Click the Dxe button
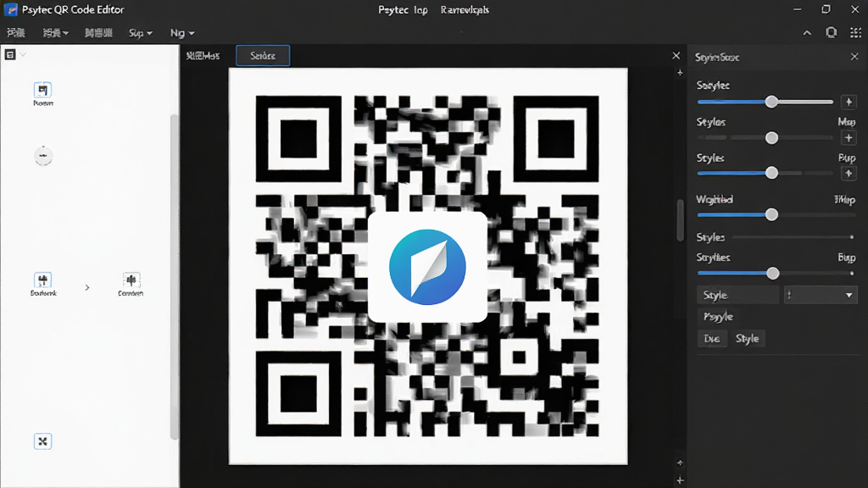 (x=712, y=339)
